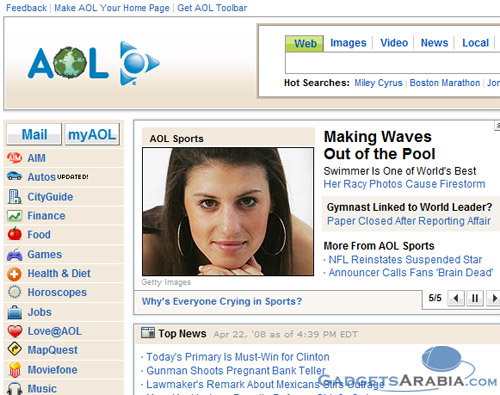
Task: Select the Video search tab
Action: (x=394, y=43)
